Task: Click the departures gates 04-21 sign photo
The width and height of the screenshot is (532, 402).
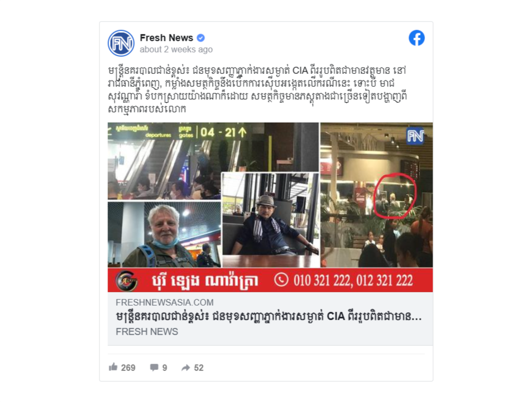Action: [x=213, y=161]
